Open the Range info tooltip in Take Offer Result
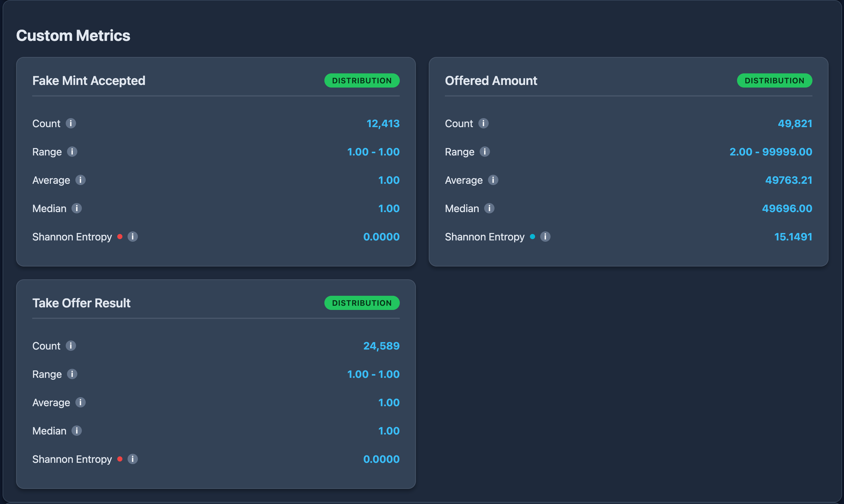Viewport: 844px width, 504px height. (x=72, y=374)
